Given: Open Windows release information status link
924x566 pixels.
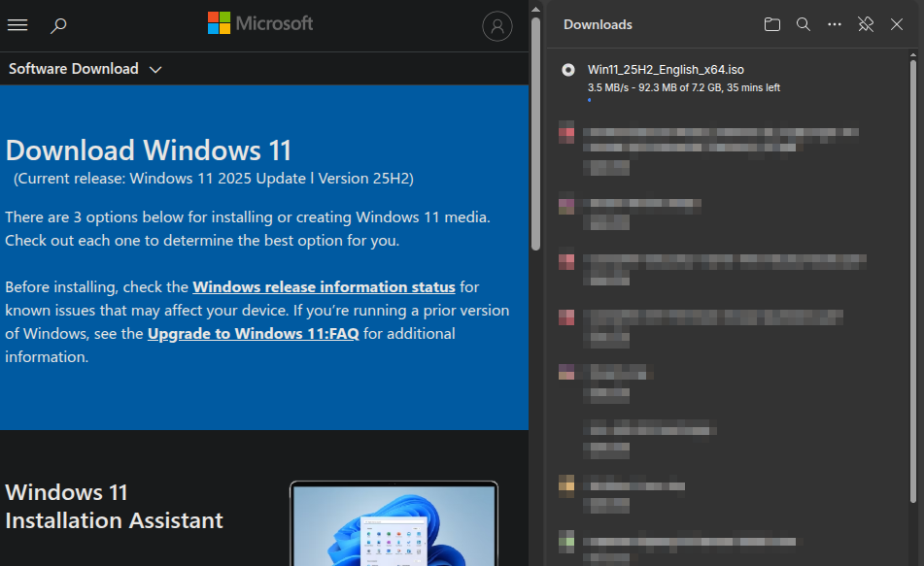Looking at the screenshot, I should [324, 287].
